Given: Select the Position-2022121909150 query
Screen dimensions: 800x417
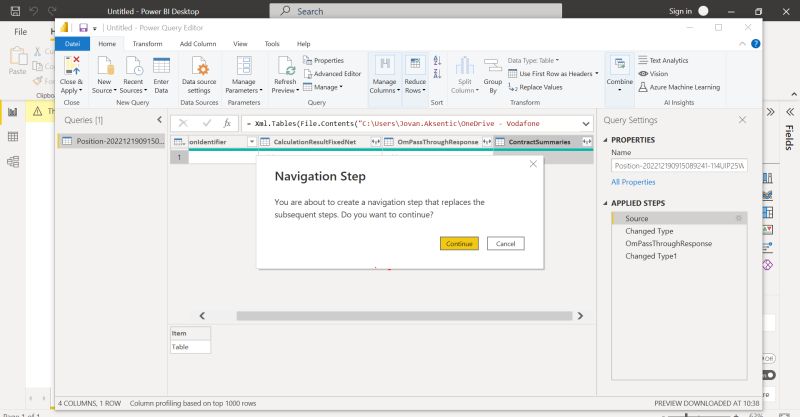Looking at the screenshot, I should point(111,141).
